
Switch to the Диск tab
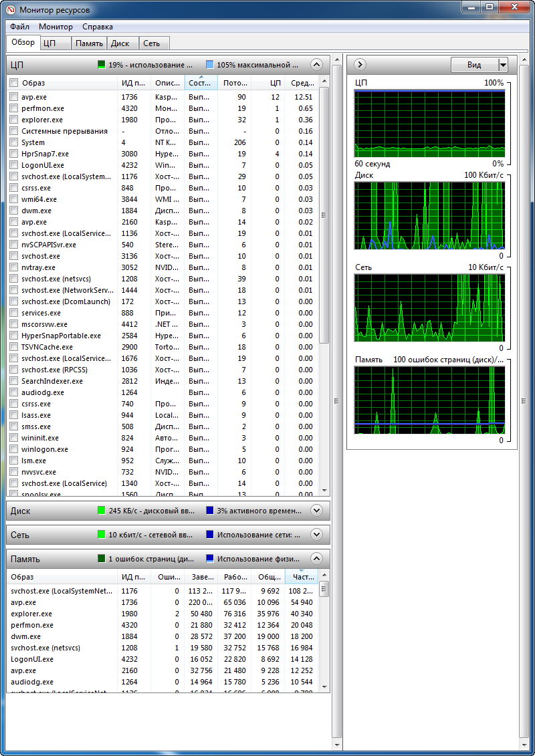pyautogui.click(x=122, y=43)
